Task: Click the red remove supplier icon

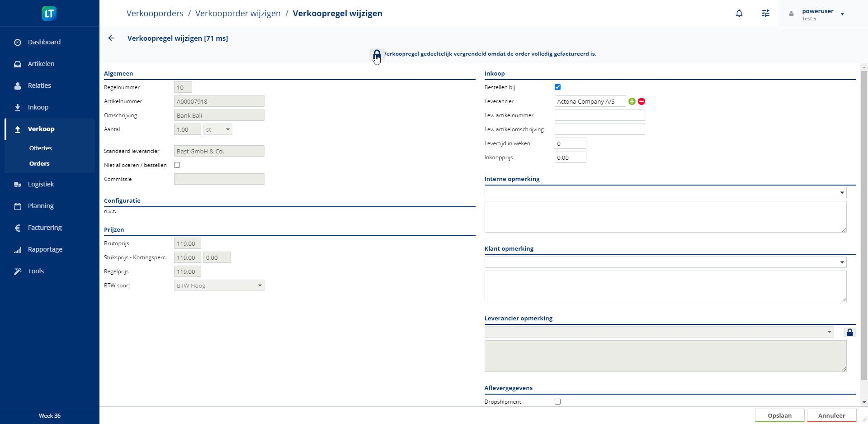Action: coord(642,101)
